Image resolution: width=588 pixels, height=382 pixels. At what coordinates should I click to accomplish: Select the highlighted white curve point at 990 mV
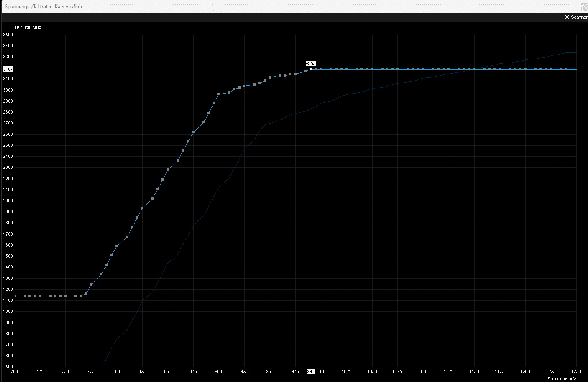tap(311, 69)
